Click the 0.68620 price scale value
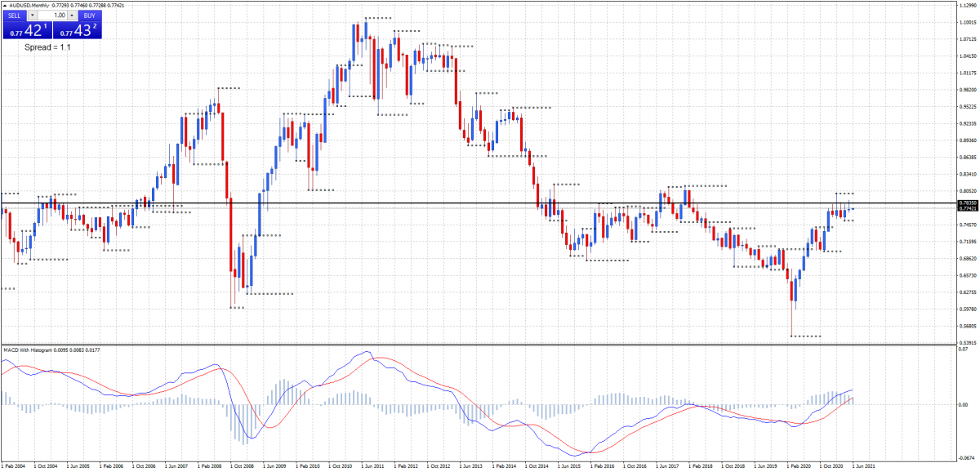Image resolution: width=980 pixels, height=472 pixels. [967, 259]
